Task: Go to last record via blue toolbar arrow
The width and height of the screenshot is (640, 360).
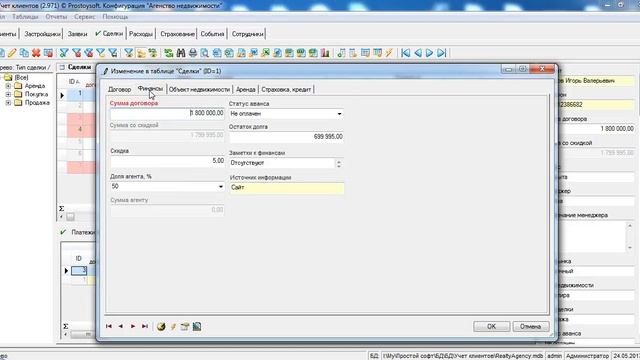Action: [441, 53]
